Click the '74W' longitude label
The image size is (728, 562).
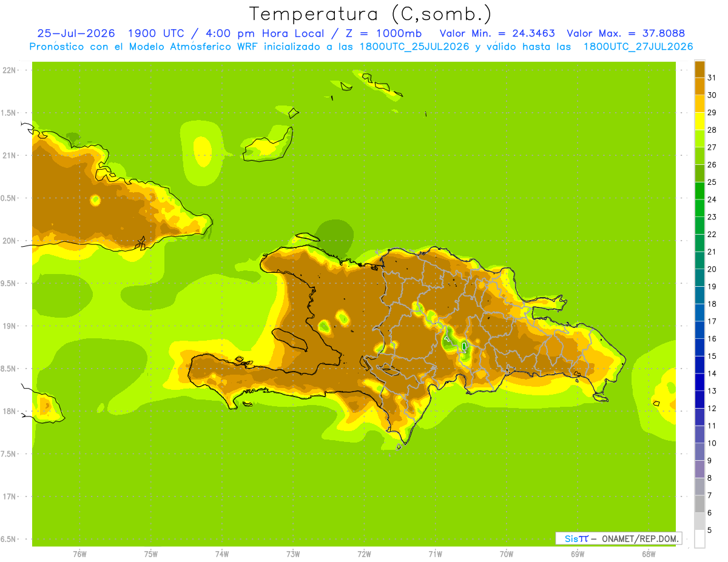click(222, 554)
